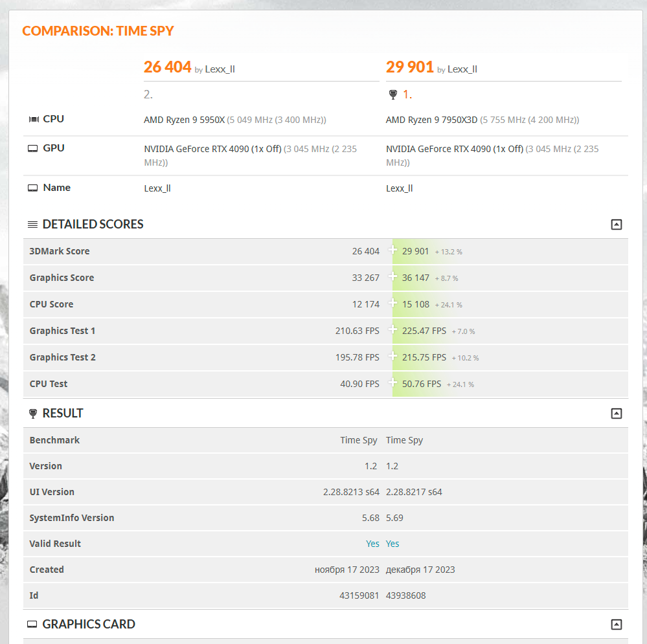647x644 pixels.
Task: Click the Name row monitor icon
Action: pyautogui.click(x=33, y=188)
